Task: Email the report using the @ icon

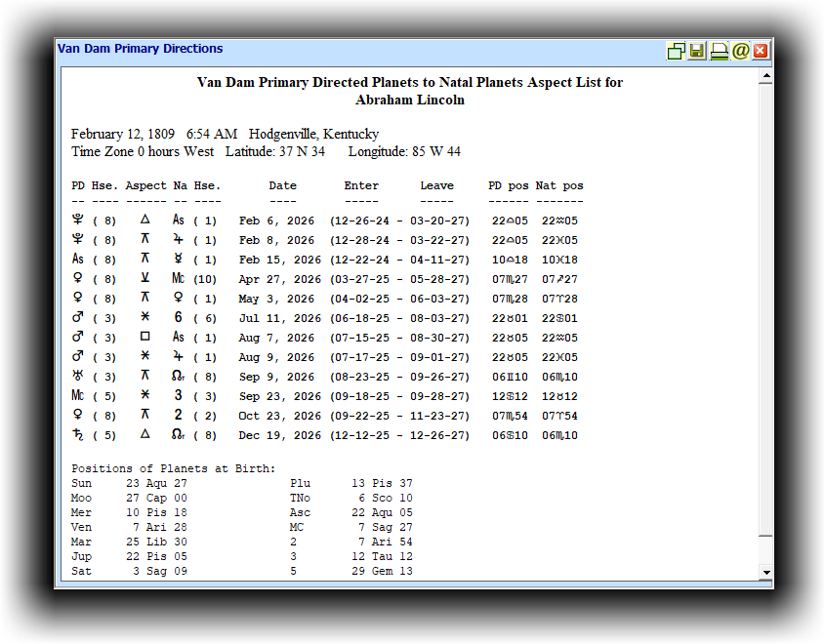Action: click(740, 51)
